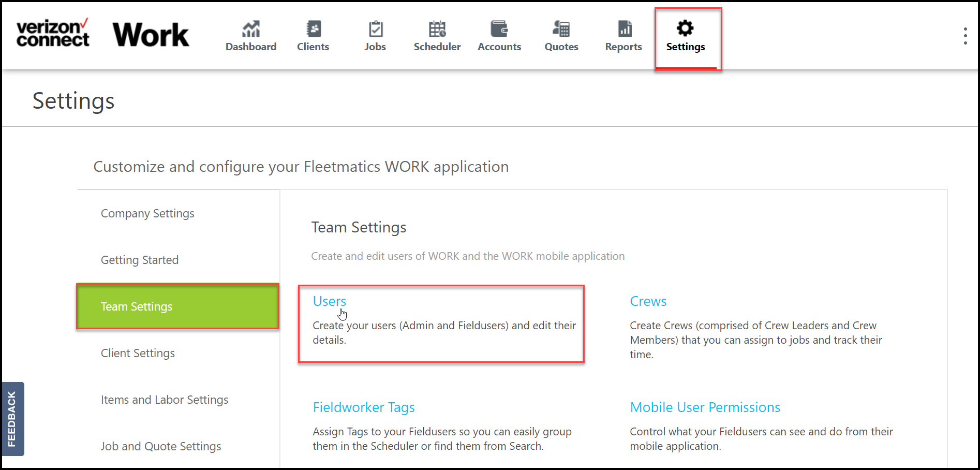Select the Quotes nav label
The height and width of the screenshot is (470, 980).
pyautogui.click(x=561, y=47)
